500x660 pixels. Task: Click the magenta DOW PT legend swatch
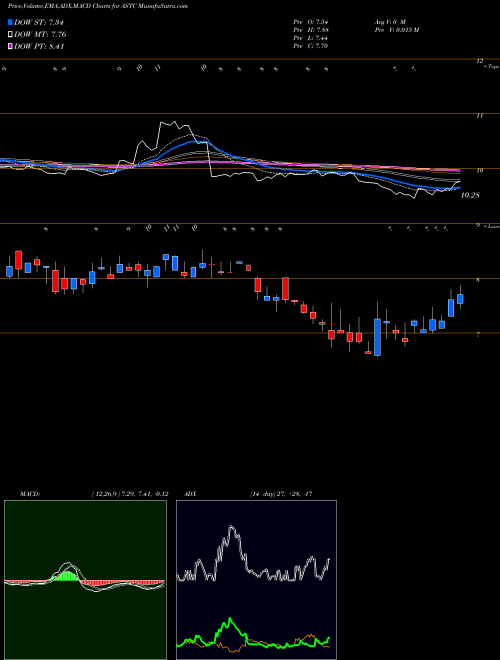[x=10, y=46]
